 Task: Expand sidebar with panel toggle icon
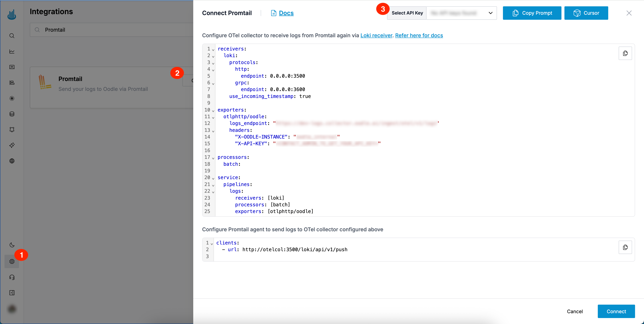click(12, 293)
